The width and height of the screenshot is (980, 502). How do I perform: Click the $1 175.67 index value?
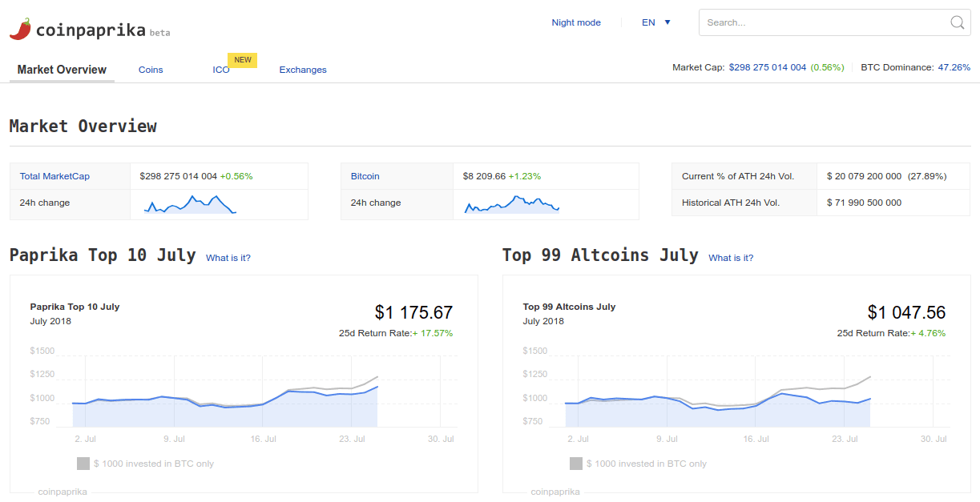pos(413,312)
